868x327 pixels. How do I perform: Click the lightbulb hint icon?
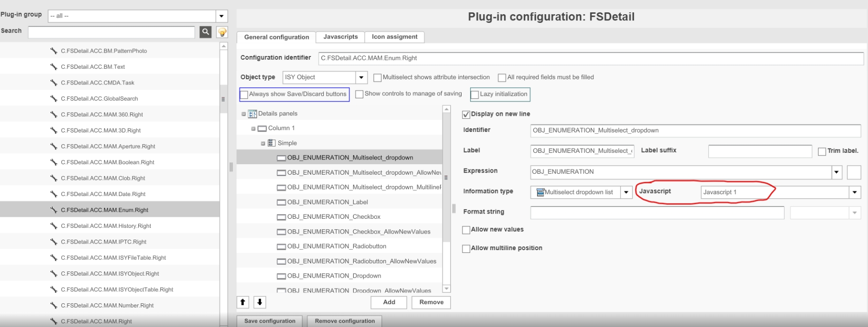pyautogui.click(x=222, y=32)
